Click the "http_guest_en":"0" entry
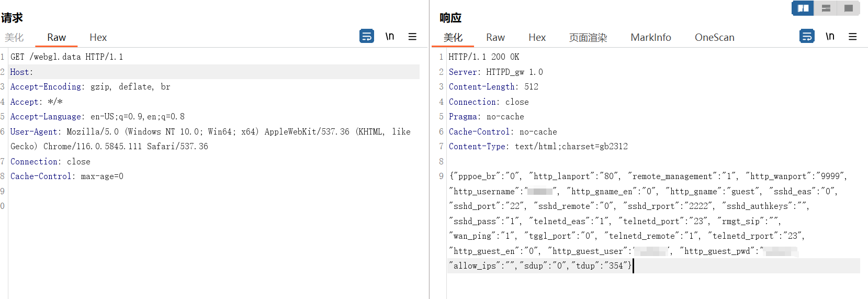The height and width of the screenshot is (299, 868). (494, 251)
